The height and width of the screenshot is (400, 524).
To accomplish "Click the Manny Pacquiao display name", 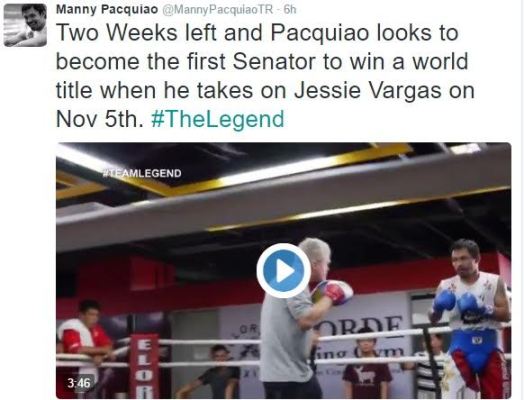I will coord(107,9).
